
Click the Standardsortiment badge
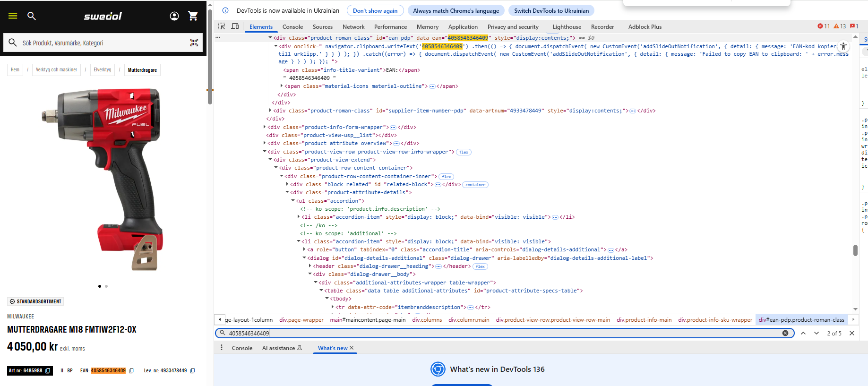click(36, 301)
